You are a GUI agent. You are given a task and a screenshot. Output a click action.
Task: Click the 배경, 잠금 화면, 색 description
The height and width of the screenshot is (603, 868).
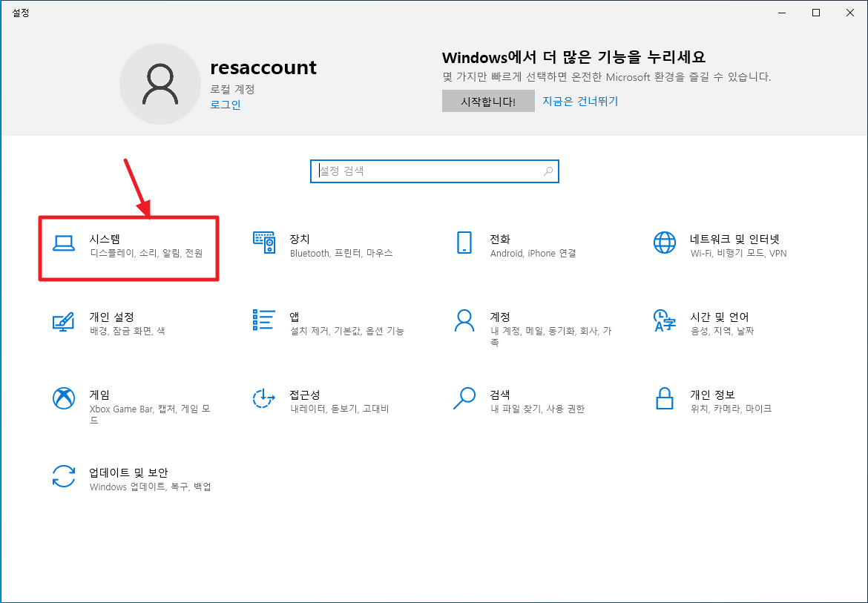point(128,332)
